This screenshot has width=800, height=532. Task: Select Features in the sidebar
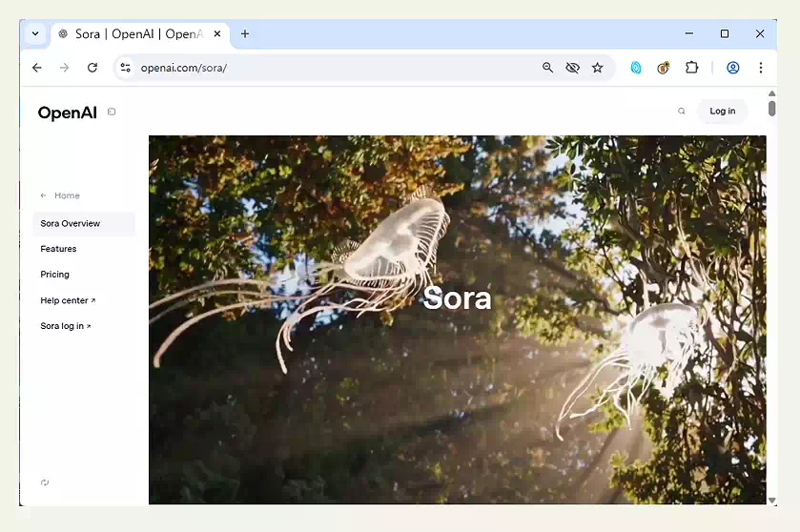[x=58, y=249]
